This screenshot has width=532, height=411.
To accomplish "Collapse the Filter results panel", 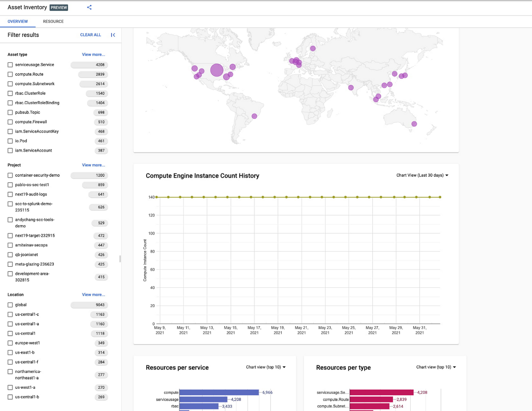I will click(113, 35).
